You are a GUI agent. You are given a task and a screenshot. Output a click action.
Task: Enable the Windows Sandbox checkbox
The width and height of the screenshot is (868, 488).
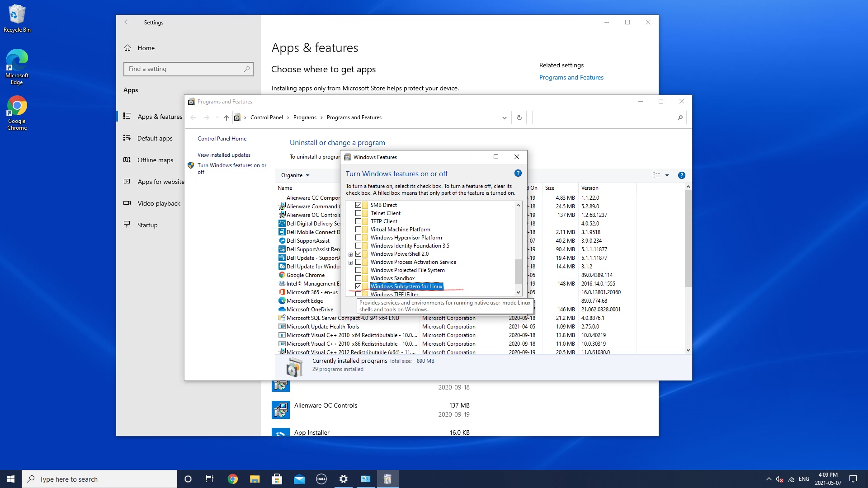point(358,278)
